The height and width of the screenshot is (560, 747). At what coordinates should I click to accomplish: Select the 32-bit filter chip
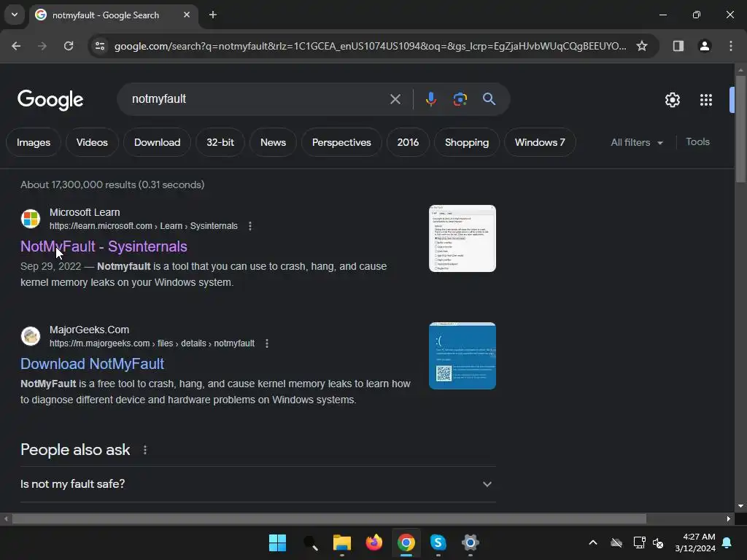tap(220, 142)
